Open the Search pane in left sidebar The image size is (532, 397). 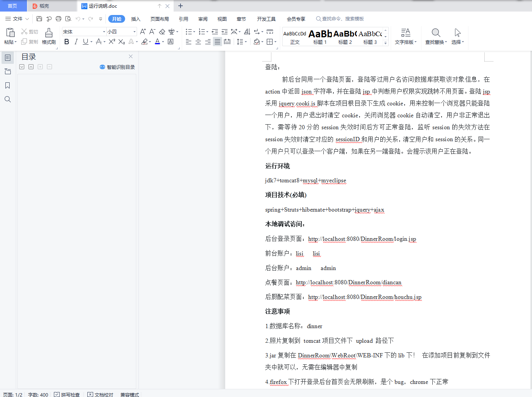[7, 99]
